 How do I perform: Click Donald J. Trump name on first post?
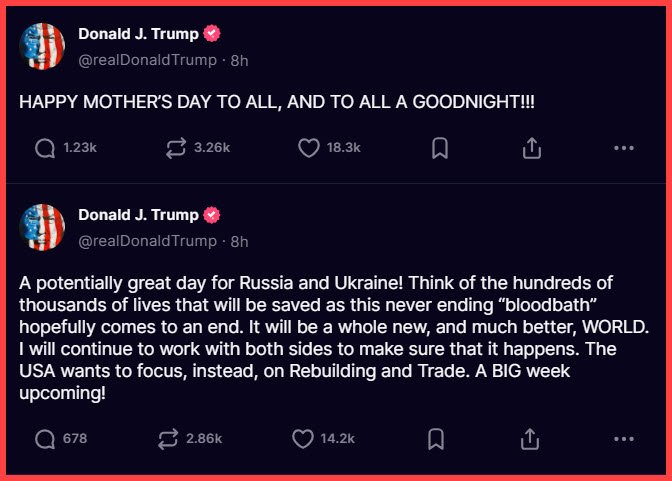(x=139, y=34)
